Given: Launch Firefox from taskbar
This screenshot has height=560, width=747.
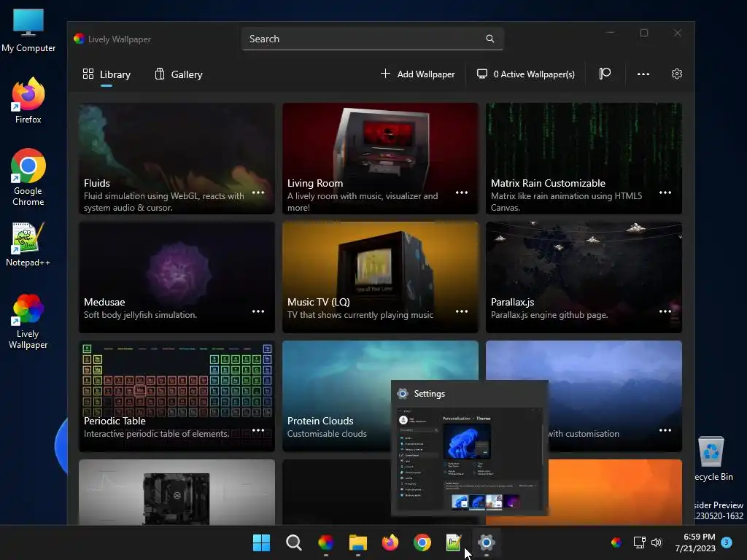Looking at the screenshot, I should pyautogui.click(x=390, y=542).
